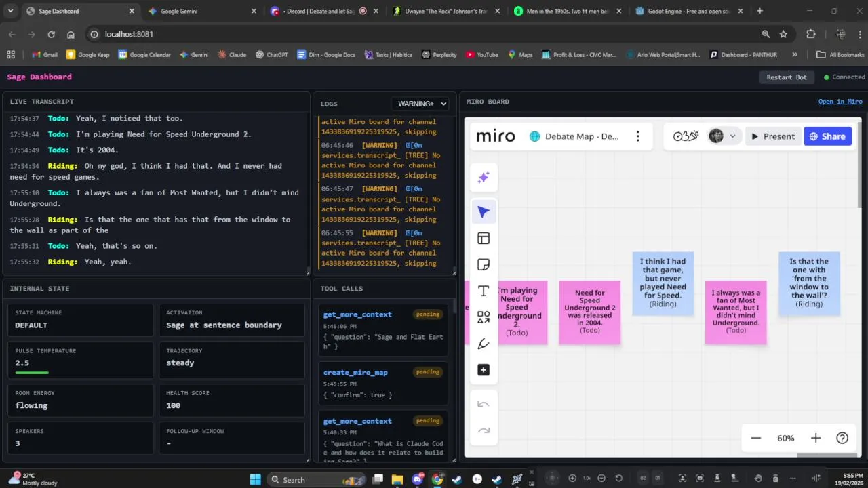Zoom out on Miro board
868x488 pixels.
(x=756, y=439)
